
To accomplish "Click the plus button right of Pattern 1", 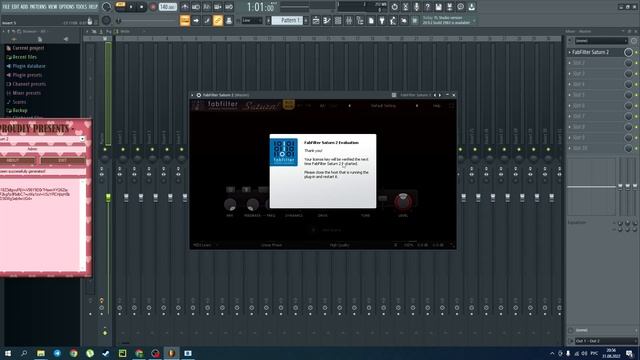I will click(306, 20).
